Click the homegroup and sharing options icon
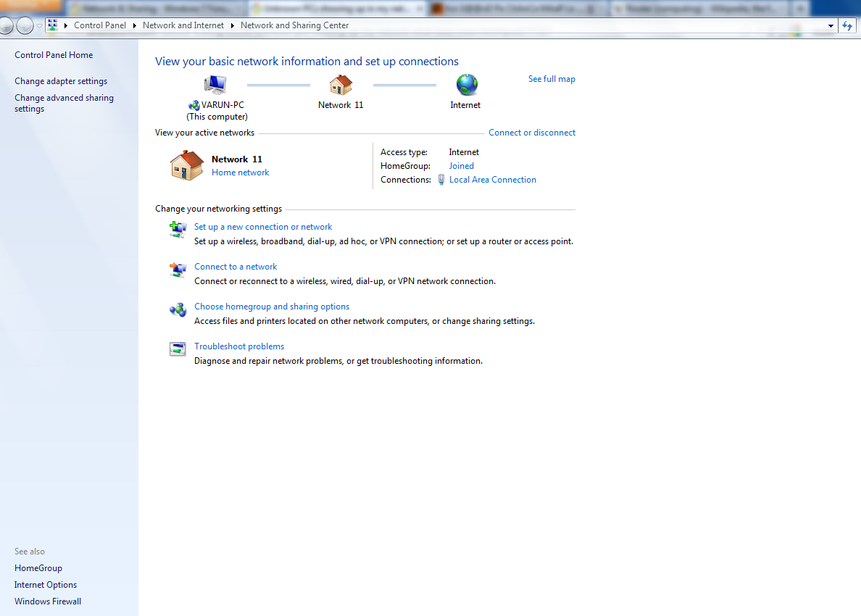861x616 pixels. [x=178, y=310]
